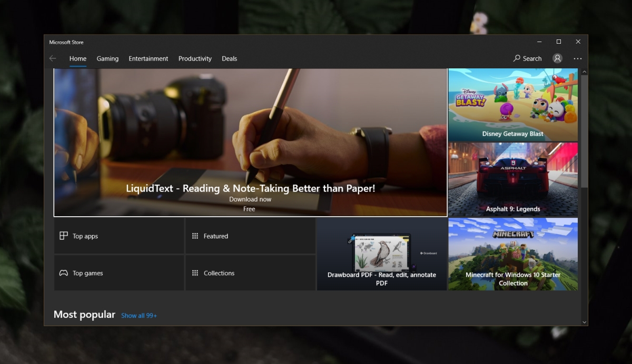The width and height of the screenshot is (632, 364).
Task: Open the Top games tile label
Action: (88, 273)
